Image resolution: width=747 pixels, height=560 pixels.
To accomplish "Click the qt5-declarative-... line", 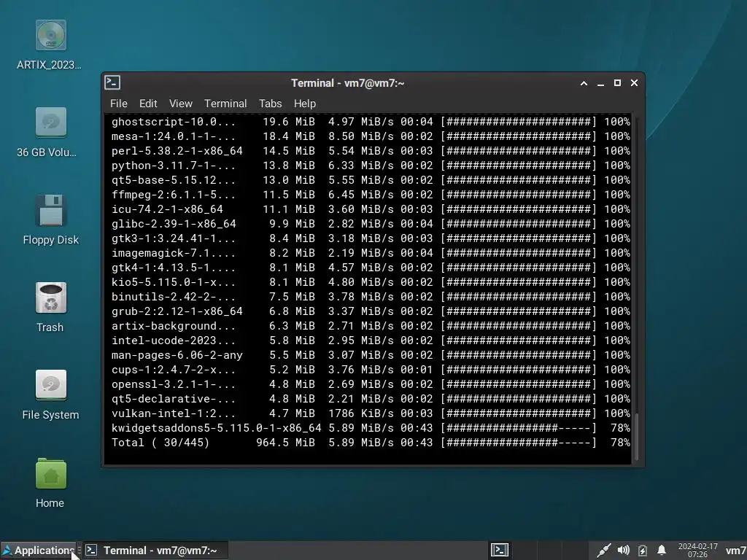I will click(x=371, y=399).
